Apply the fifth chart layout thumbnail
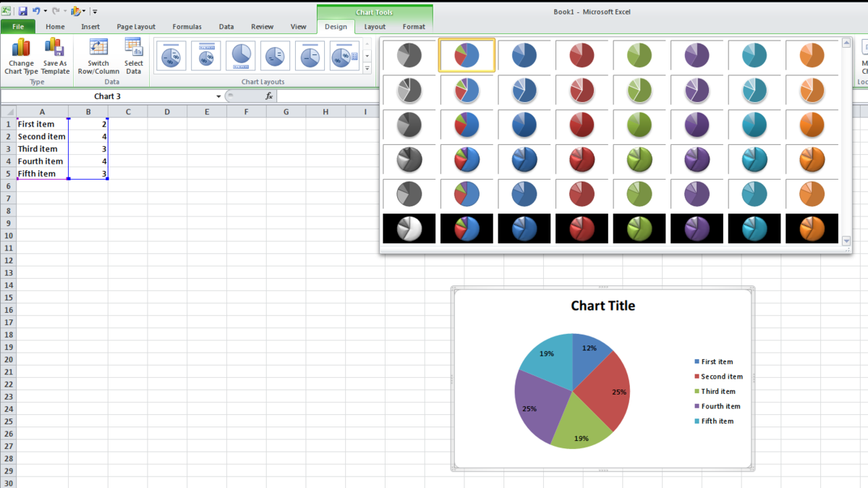The width and height of the screenshot is (868, 488). 310,56
